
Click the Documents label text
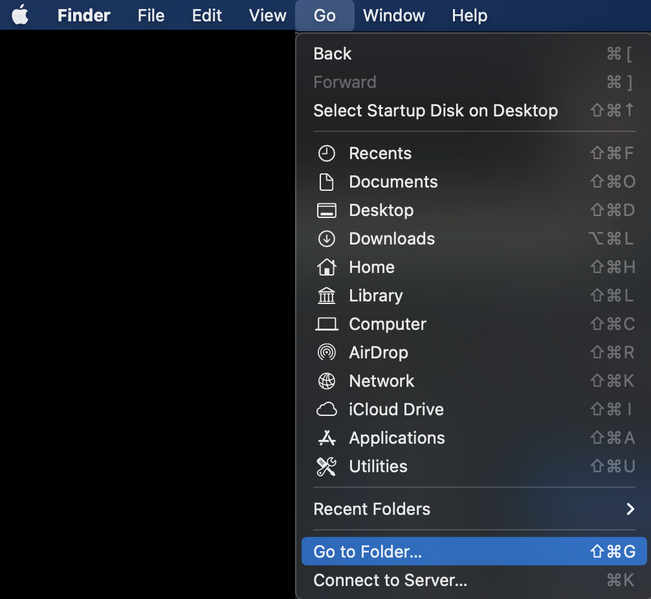click(x=393, y=182)
